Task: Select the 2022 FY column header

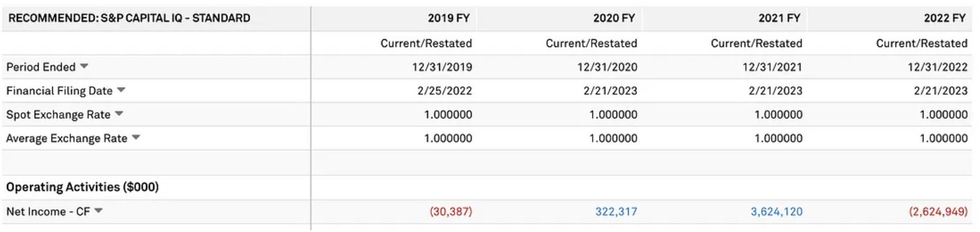Action: [x=946, y=19]
